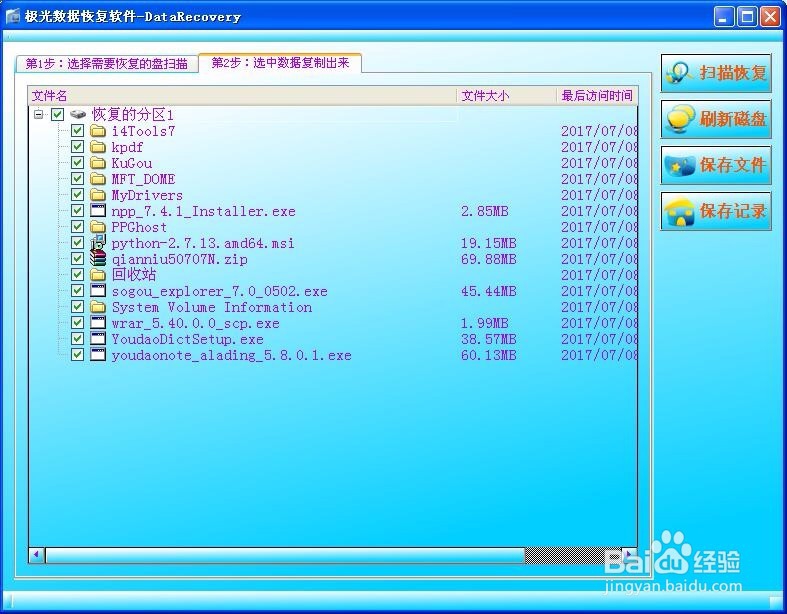Toggle the YoudaoDictSetup.exe checkbox
The width and height of the screenshot is (787, 614).
[x=77, y=339]
